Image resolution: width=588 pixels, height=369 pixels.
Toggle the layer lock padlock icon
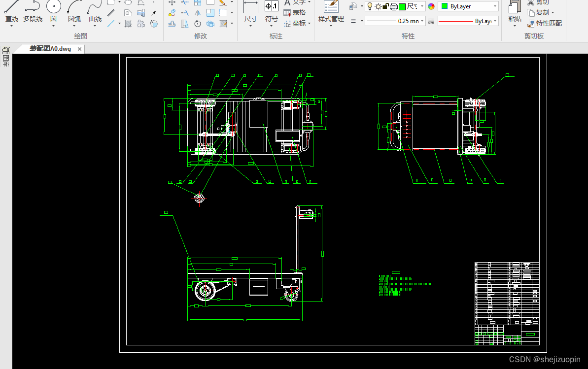click(385, 6)
